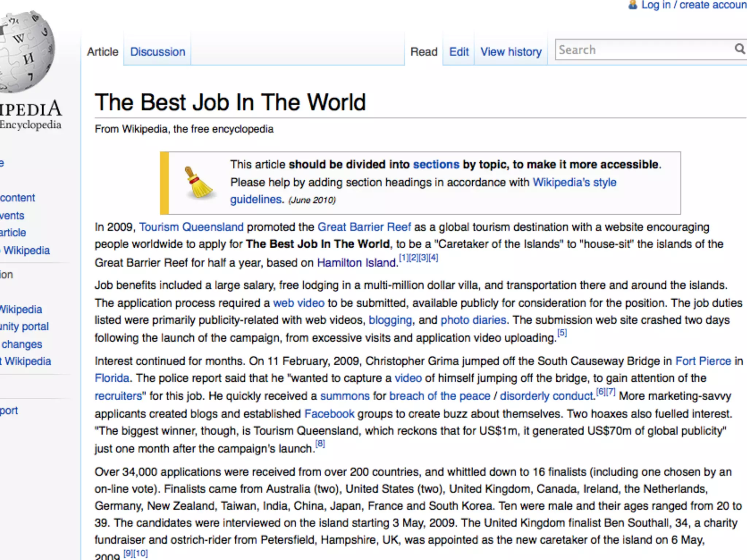Open citation reference [5]
The width and height of the screenshot is (747, 560).
point(562,332)
